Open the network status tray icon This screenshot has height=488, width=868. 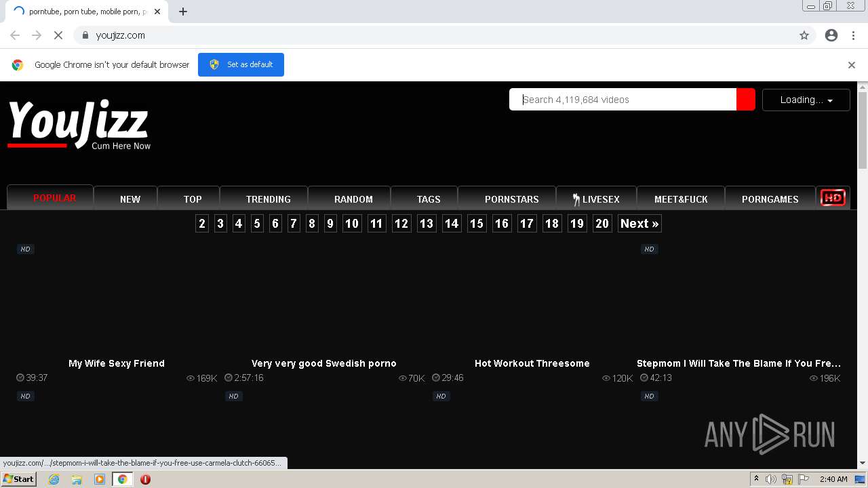pos(787,479)
